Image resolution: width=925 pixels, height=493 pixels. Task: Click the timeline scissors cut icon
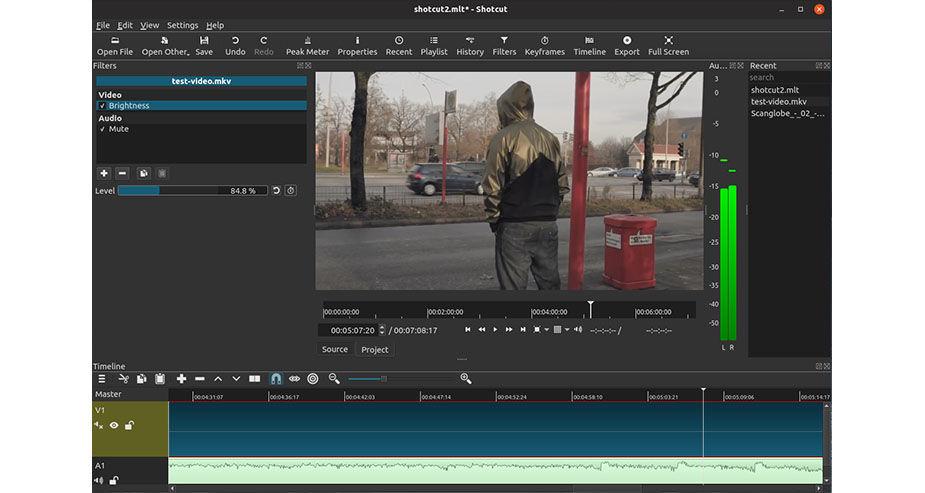pyautogui.click(x=123, y=379)
